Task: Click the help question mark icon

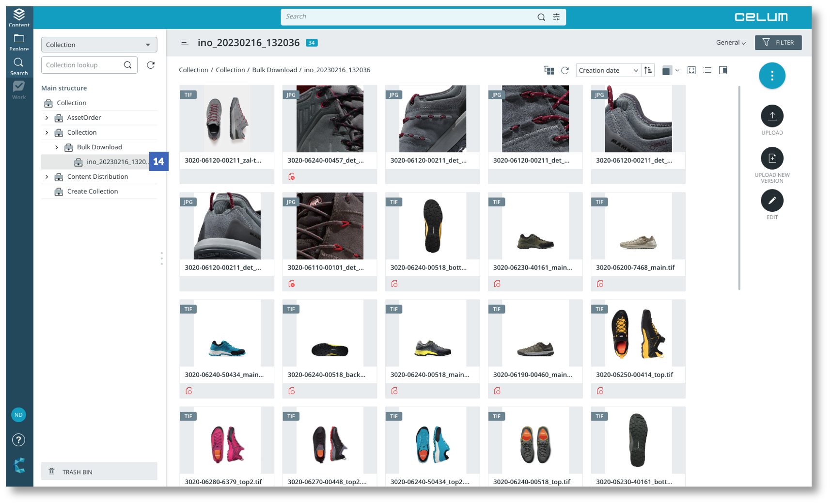Action: click(18, 440)
